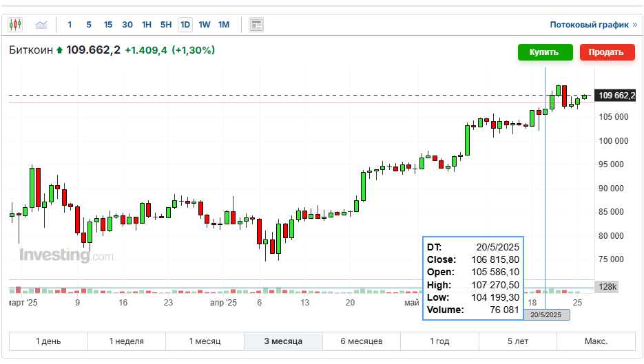Click the green Купить button

tap(545, 52)
